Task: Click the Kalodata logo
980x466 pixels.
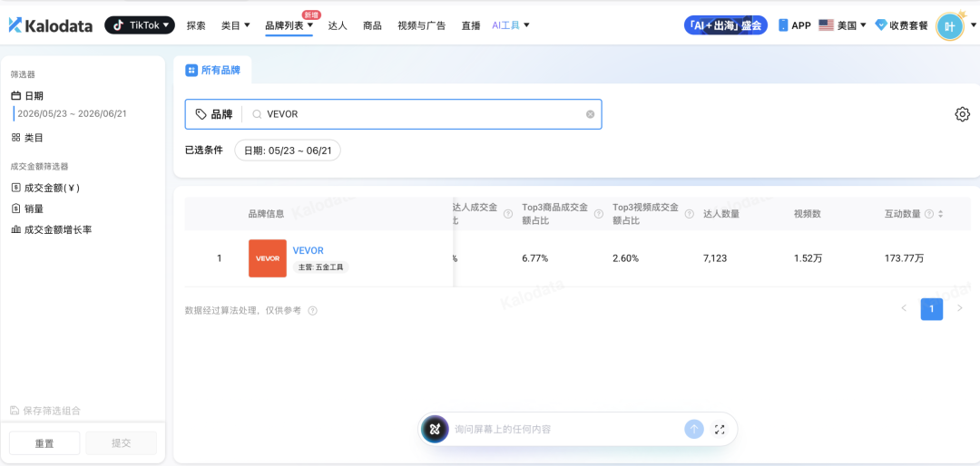Action: click(x=50, y=25)
